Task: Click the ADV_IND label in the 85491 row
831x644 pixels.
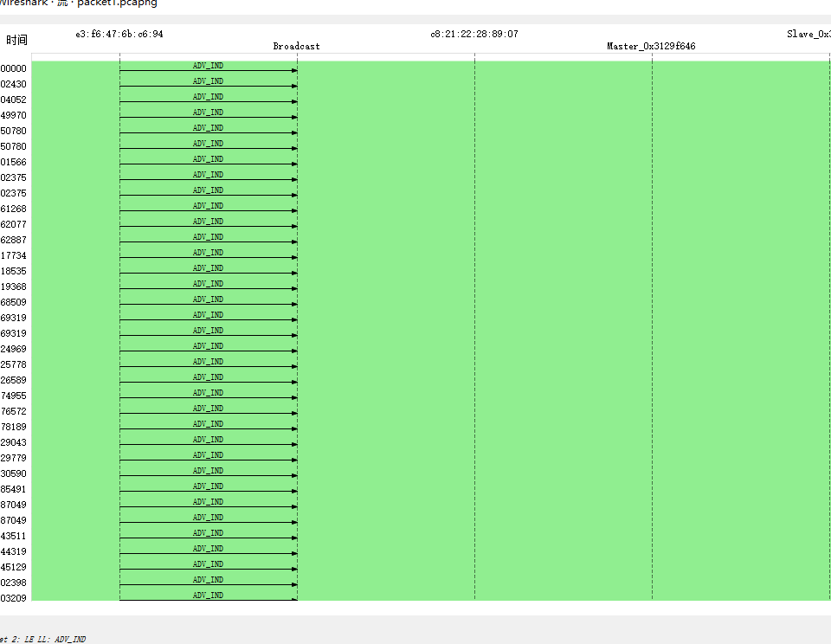Action: click(x=208, y=486)
